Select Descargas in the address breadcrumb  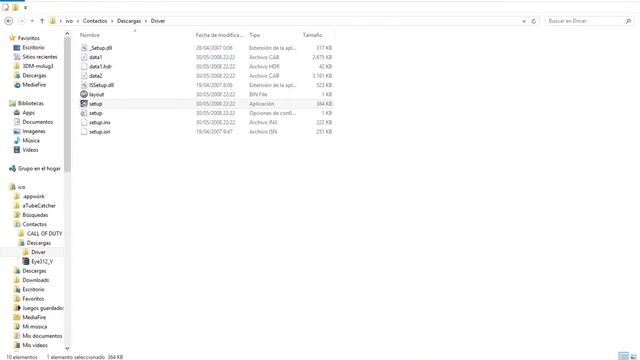[x=129, y=21]
